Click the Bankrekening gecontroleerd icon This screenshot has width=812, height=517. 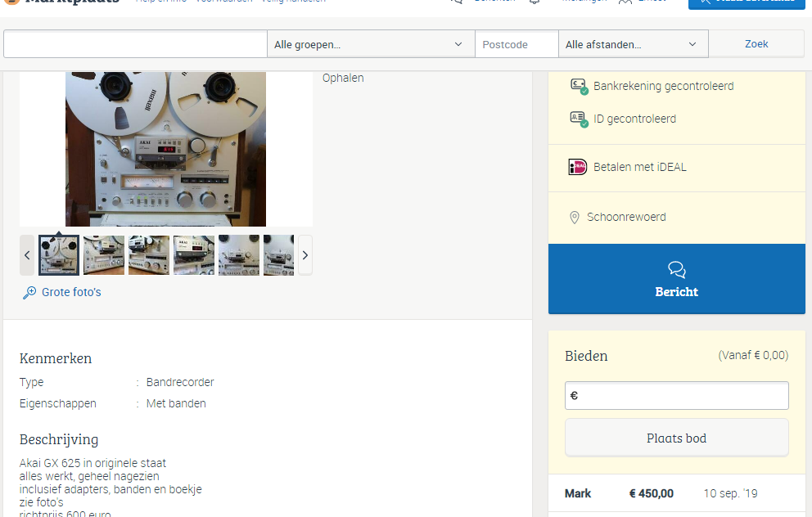579,87
